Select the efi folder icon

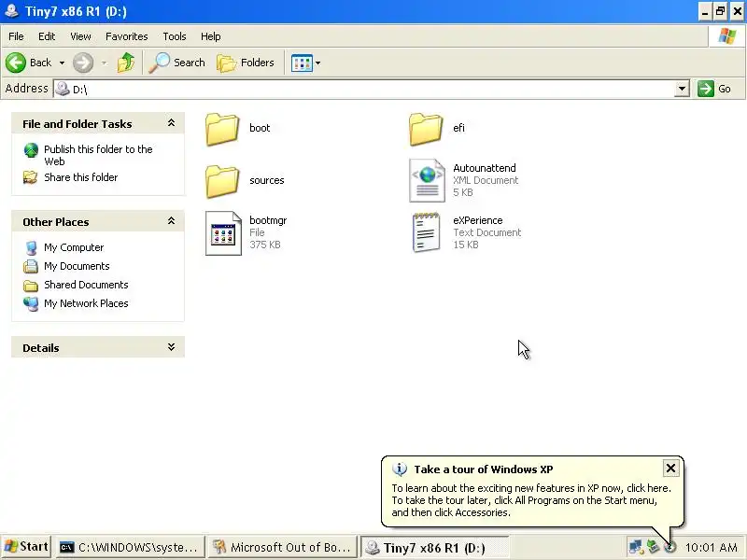coord(426,129)
